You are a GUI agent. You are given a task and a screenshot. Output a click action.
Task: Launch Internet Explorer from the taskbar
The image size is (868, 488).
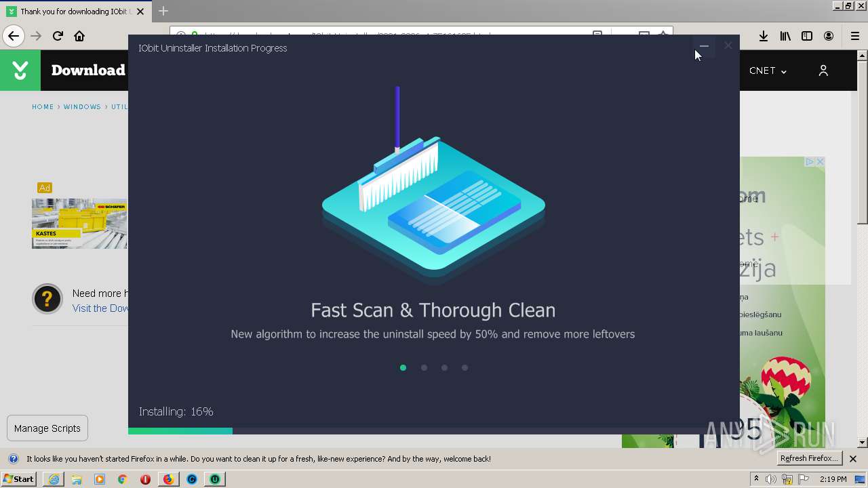(x=54, y=479)
